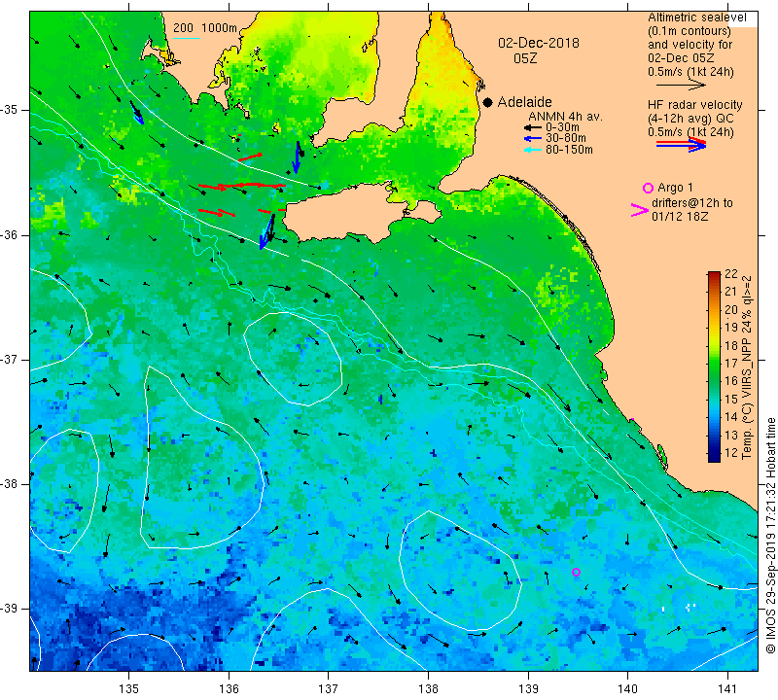The height and width of the screenshot is (700, 778).
Task: Click the cyan 80-150m ANMN legend arrow
Action: point(533,150)
